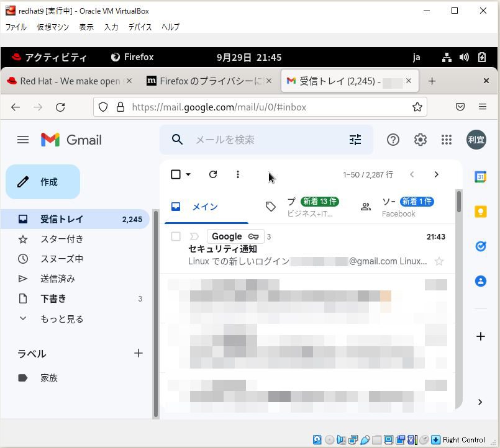
Task: Click the Firefox URL address bar
Action: pos(260,107)
